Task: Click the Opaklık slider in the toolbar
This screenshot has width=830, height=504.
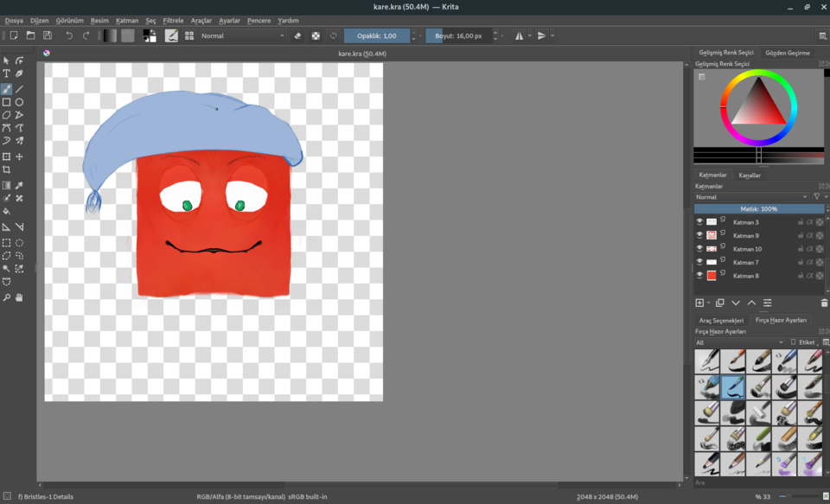Action: coord(376,35)
